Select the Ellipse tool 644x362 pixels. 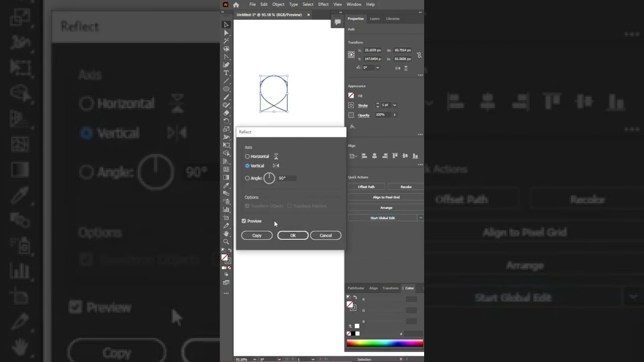click(x=226, y=89)
